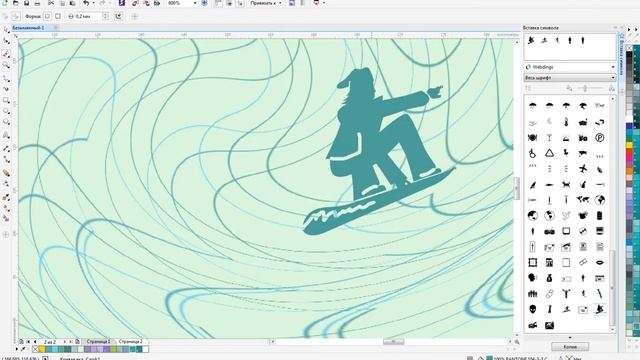The height and width of the screenshot is (360, 640).
Task: Pick the yellow swatch in document palette
Action: click(x=42, y=349)
